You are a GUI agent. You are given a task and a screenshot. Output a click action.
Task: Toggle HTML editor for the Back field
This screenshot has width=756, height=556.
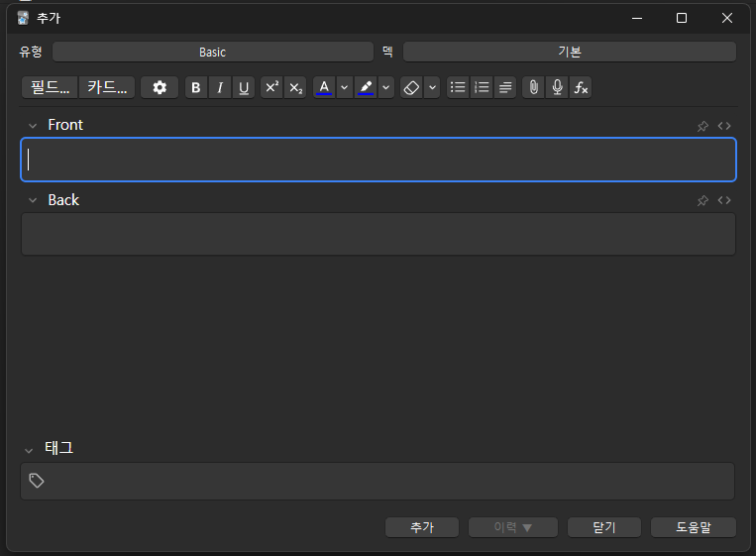click(x=724, y=200)
